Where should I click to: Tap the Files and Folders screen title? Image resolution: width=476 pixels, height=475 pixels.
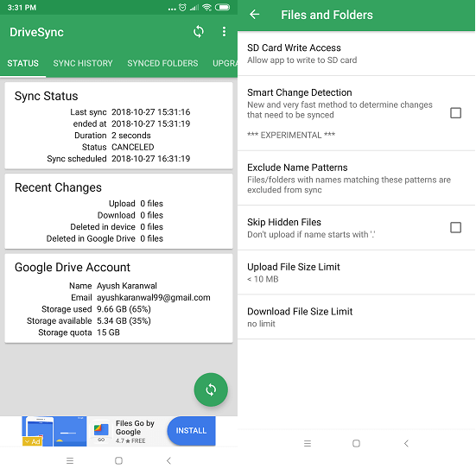coord(327,15)
